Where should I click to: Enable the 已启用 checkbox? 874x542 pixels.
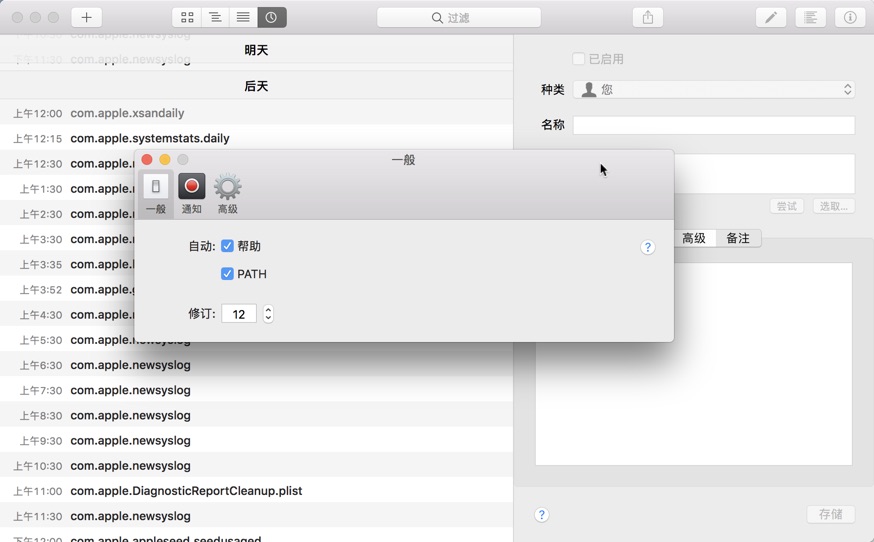(x=579, y=59)
